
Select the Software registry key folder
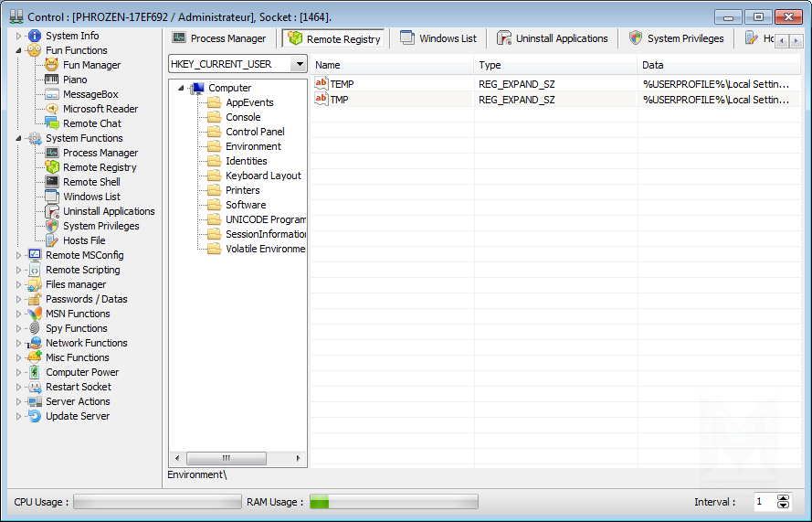pyautogui.click(x=246, y=205)
